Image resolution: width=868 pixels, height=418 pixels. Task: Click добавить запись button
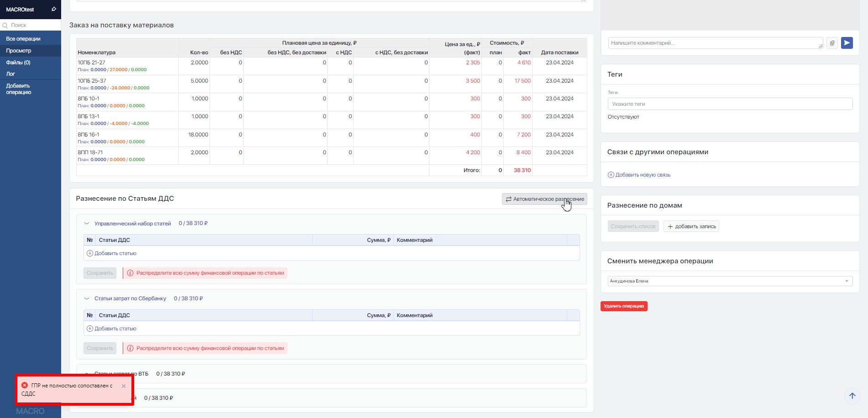[691, 226]
